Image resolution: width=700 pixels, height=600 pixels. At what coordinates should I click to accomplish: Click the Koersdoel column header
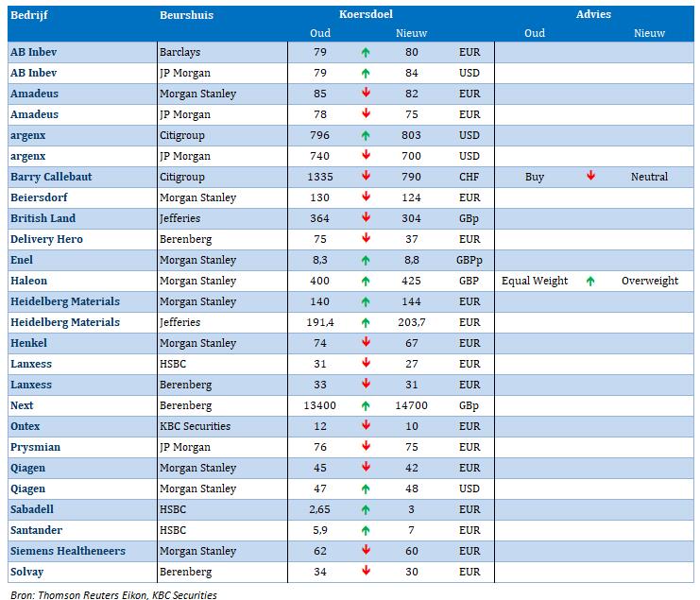pos(366,14)
